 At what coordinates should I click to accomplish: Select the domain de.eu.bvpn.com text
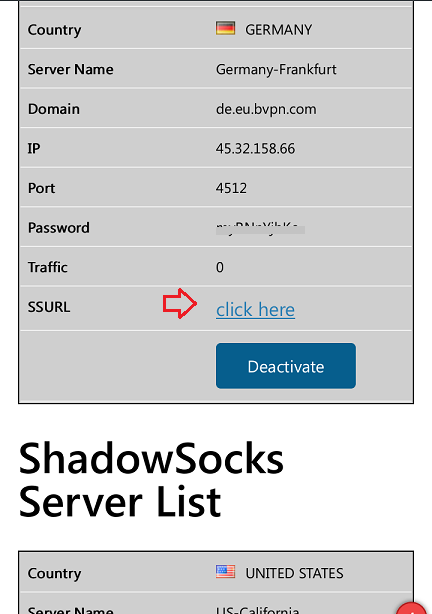click(x=266, y=109)
